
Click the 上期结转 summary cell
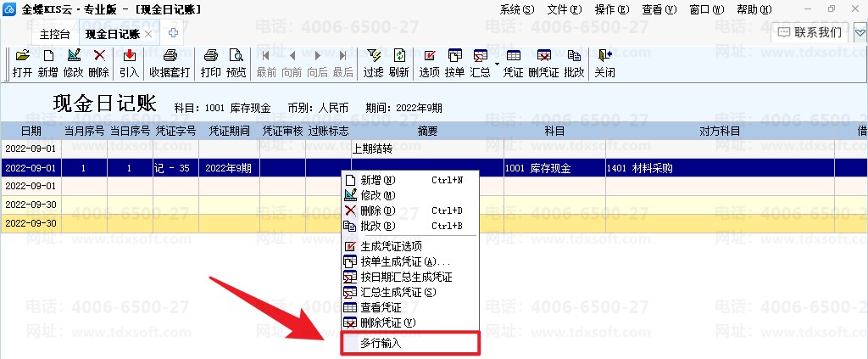(427, 149)
